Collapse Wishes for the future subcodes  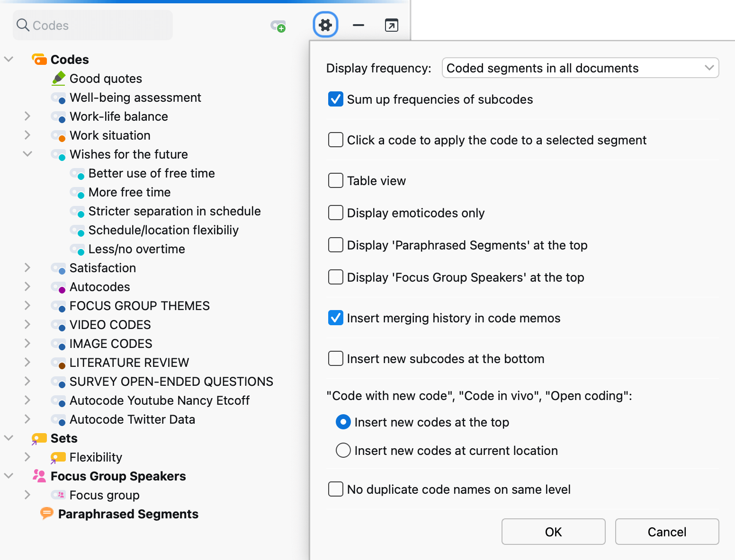tap(27, 154)
